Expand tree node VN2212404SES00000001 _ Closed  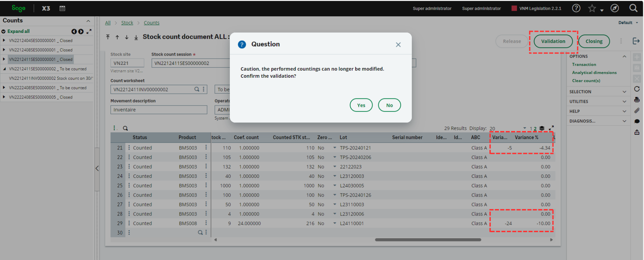coord(4,40)
